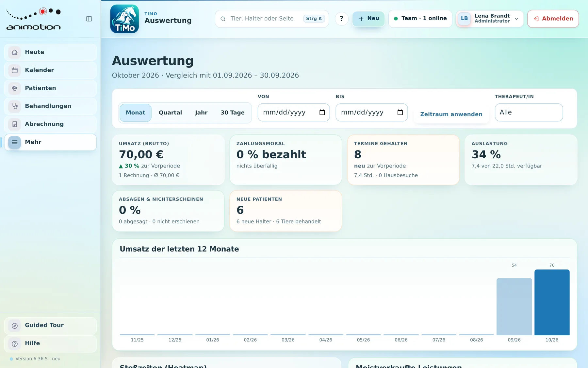Open the Therapeut/in Alle dropdown
Viewport: 588px width, 368px height.
click(x=529, y=113)
